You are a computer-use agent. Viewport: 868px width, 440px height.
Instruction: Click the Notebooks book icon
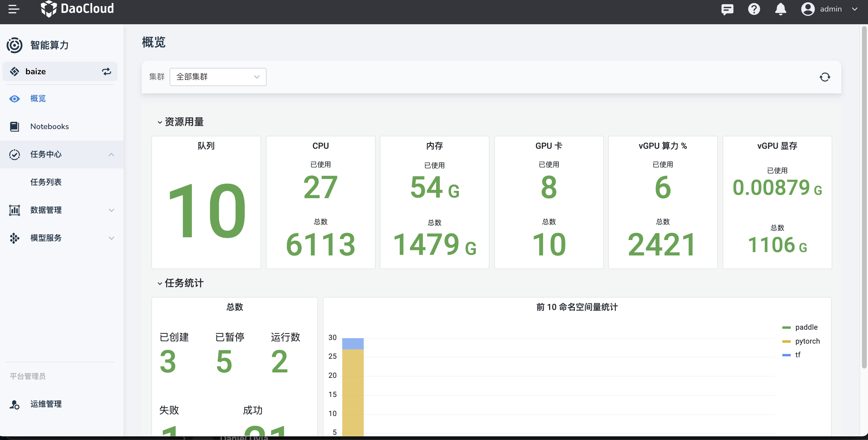point(15,126)
